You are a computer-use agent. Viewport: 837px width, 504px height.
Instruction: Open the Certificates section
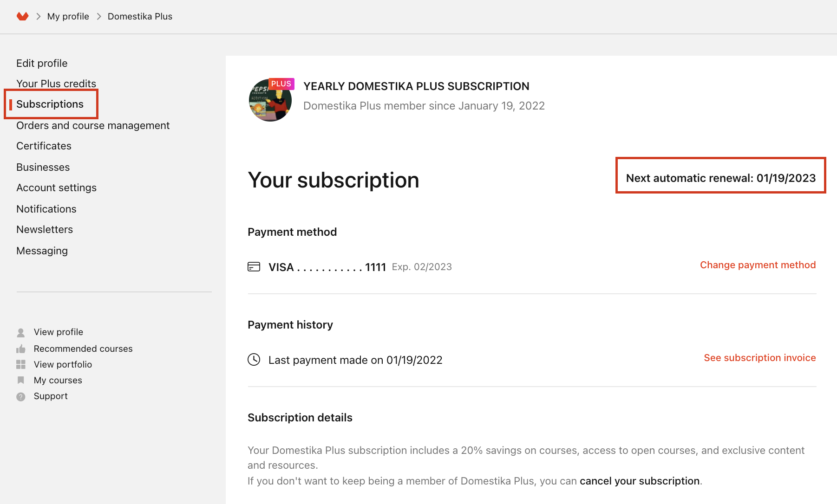point(44,146)
